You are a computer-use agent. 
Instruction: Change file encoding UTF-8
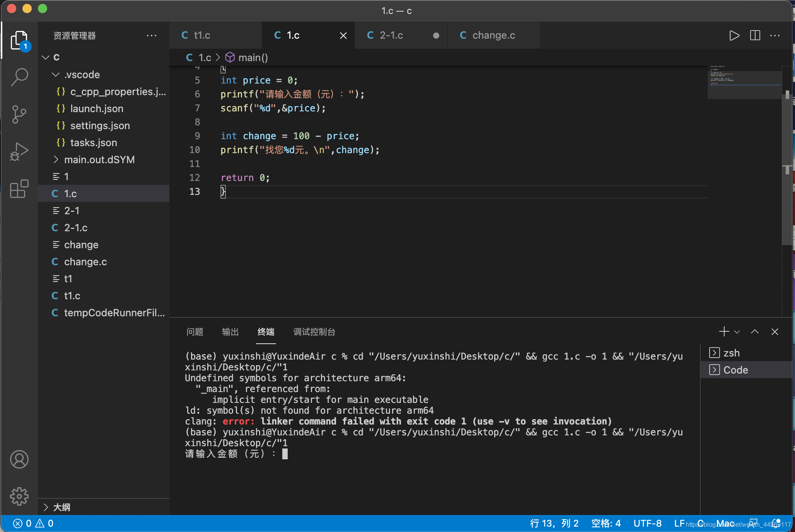pyautogui.click(x=647, y=523)
